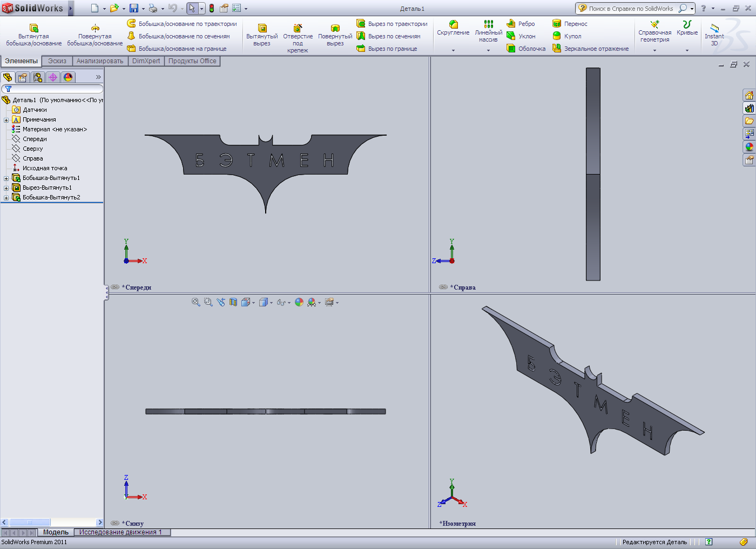This screenshot has width=756, height=549.
Task: Select the Ребро rib tool
Action: [x=521, y=24]
